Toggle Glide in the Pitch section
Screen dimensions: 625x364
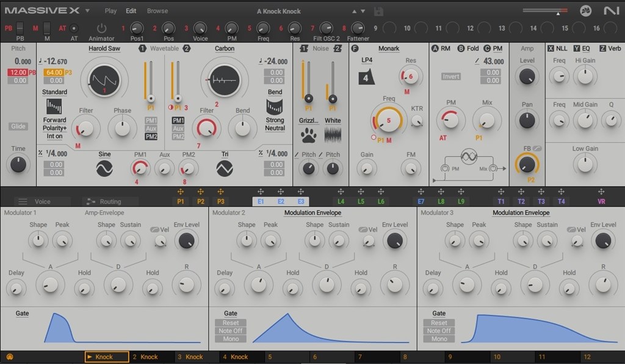pos(17,126)
